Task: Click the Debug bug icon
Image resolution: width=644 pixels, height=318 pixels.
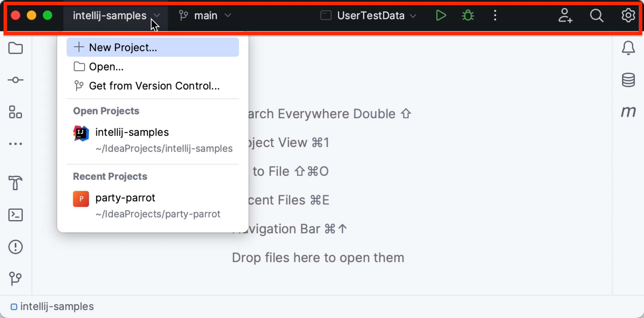Action: (468, 16)
